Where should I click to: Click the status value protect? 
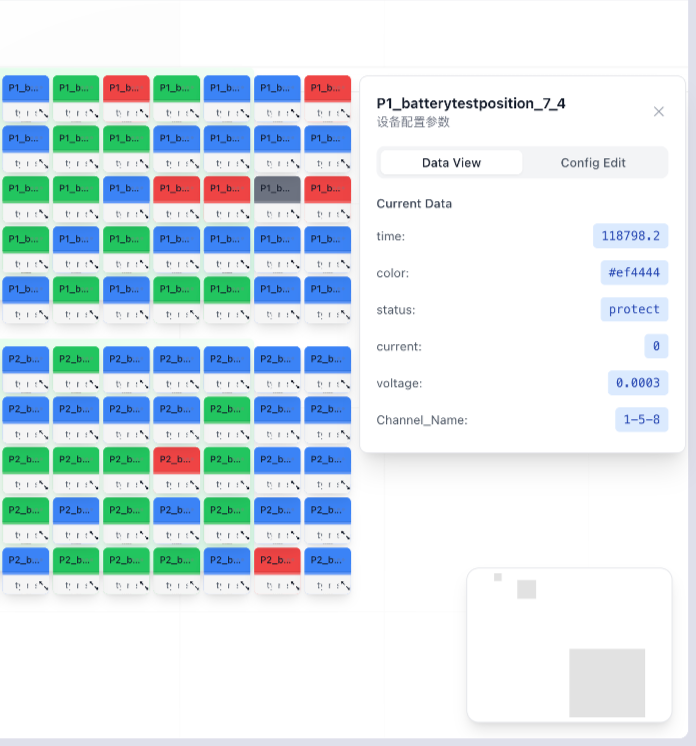(634, 309)
